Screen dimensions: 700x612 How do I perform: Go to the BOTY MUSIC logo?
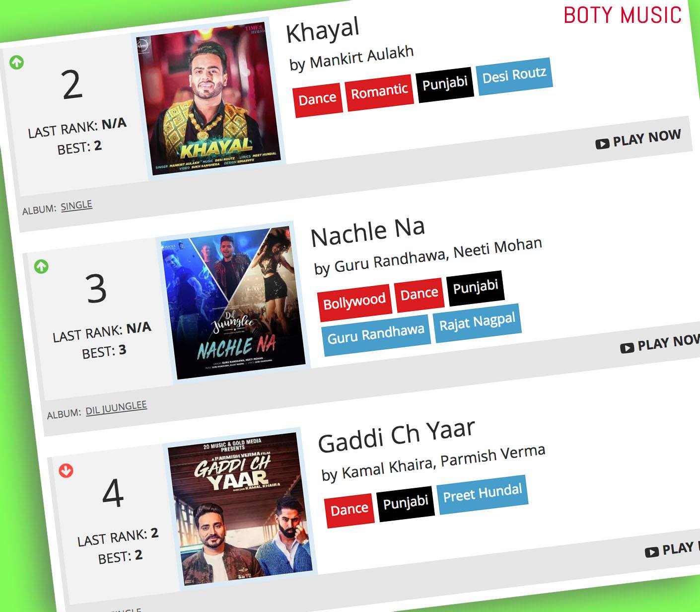tap(623, 15)
